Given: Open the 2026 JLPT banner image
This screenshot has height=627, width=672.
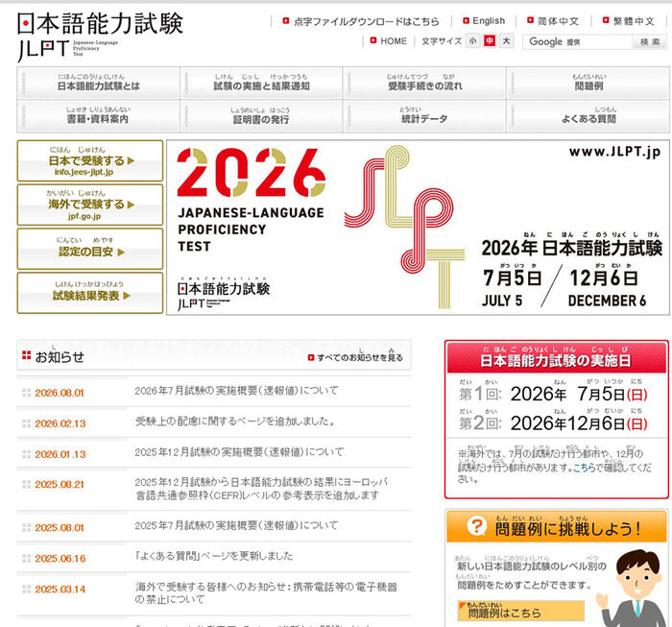Looking at the screenshot, I should pyautogui.click(x=418, y=228).
